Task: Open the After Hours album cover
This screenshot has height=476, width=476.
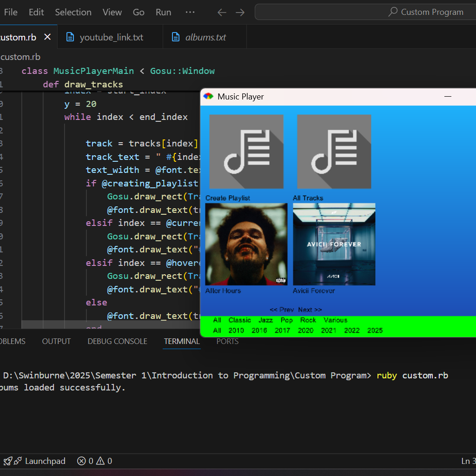Action: pyautogui.click(x=246, y=244)
